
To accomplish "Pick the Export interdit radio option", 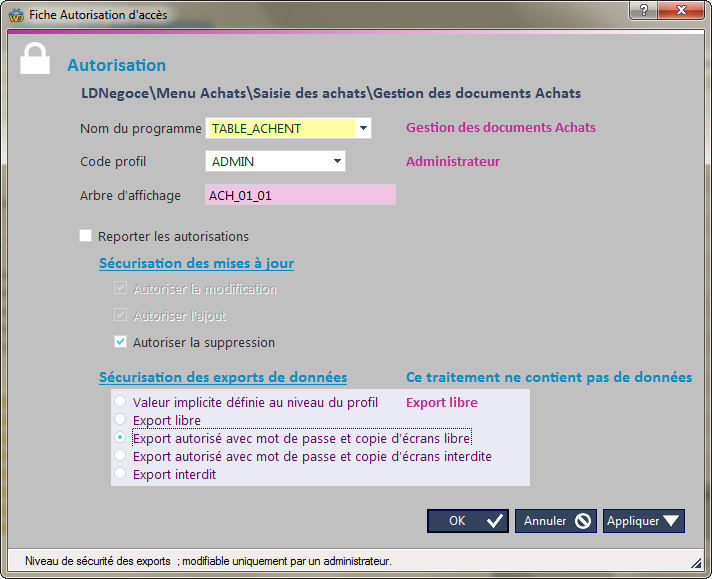I will [x=121, y=474].
